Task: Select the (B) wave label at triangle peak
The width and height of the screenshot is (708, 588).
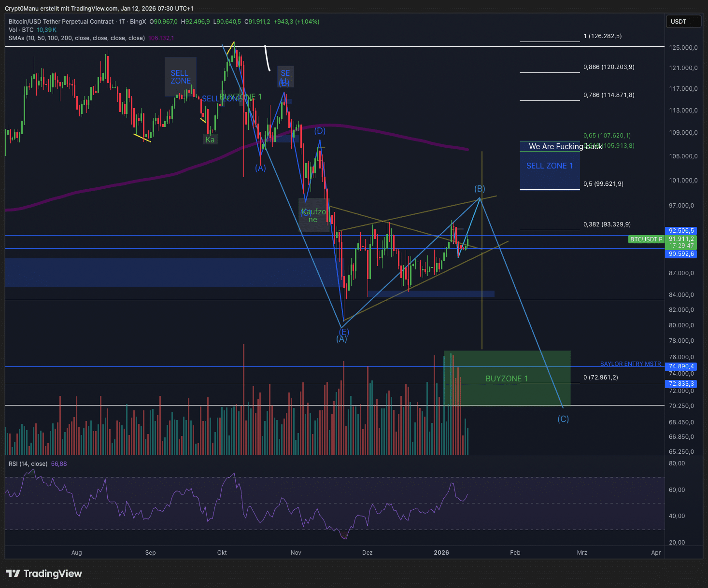Action: tap(479, 189)
